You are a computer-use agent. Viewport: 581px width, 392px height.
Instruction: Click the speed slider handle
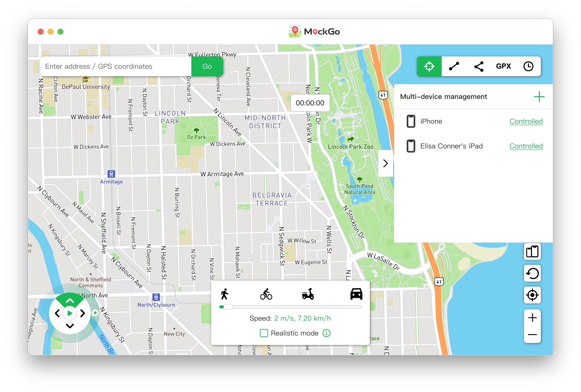[x=228, y=307]
